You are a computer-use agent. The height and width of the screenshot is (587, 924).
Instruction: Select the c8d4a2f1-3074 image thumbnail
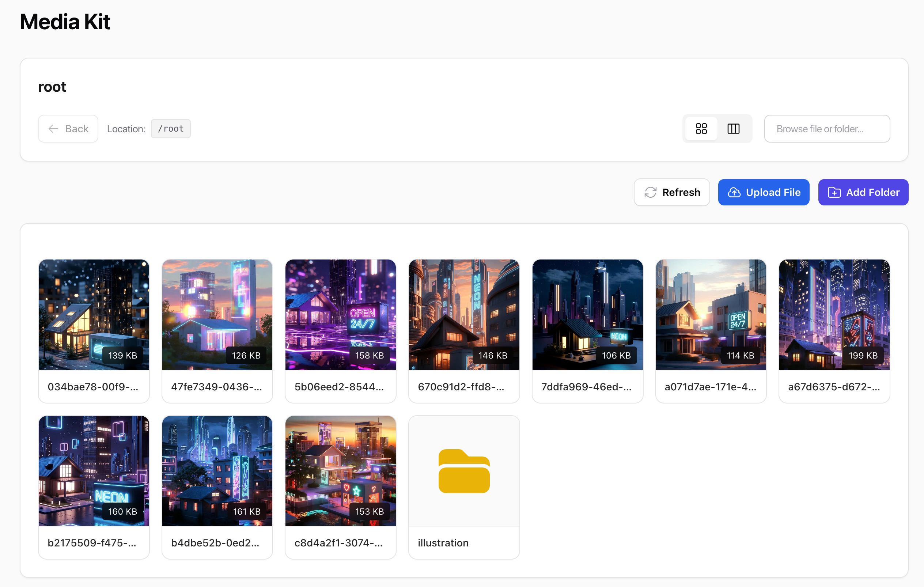tap(340, 471)
